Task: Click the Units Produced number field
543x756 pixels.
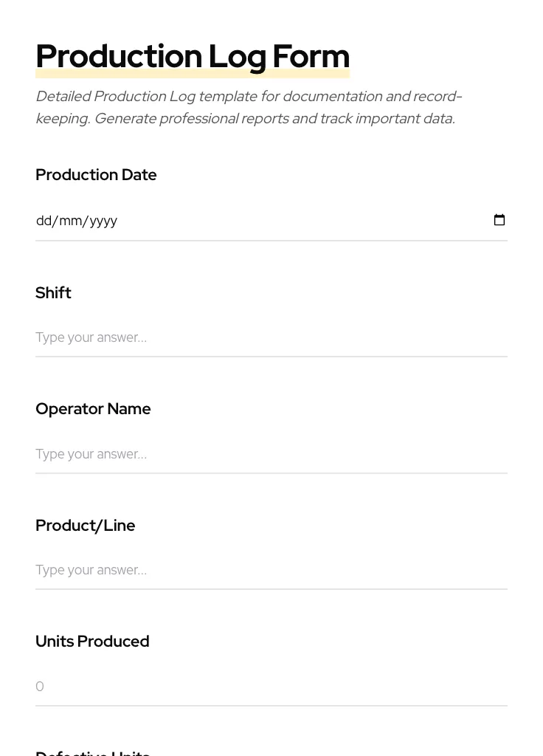Action: [221, 687]
